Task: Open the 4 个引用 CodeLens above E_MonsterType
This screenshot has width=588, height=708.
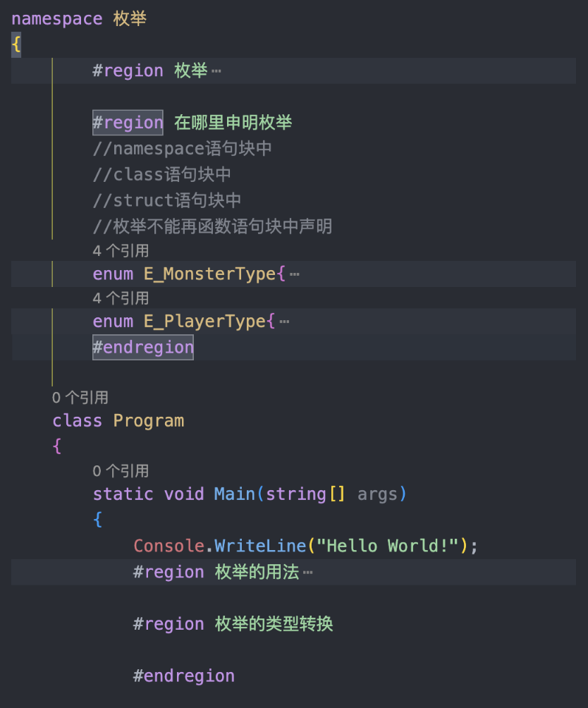Action: coord(121,251)
